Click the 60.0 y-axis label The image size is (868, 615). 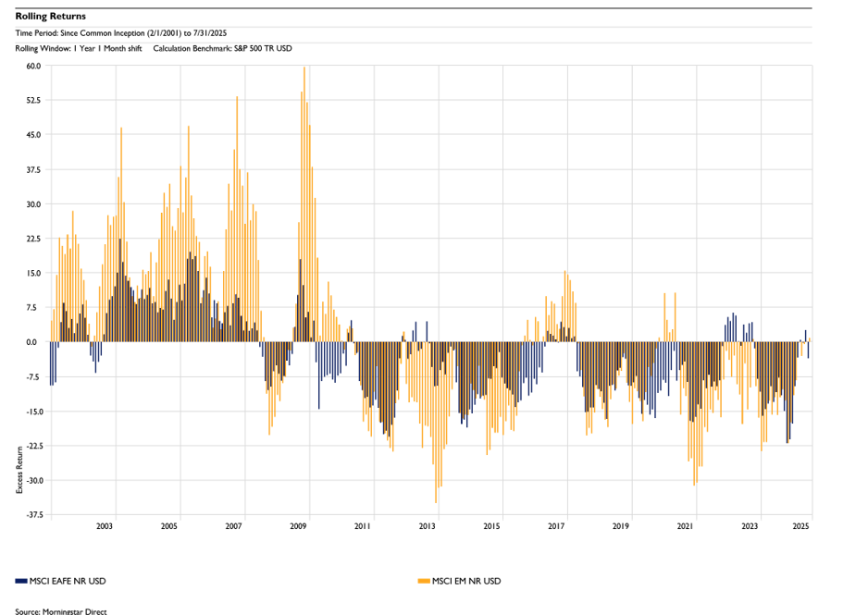(x=32, y=66)
